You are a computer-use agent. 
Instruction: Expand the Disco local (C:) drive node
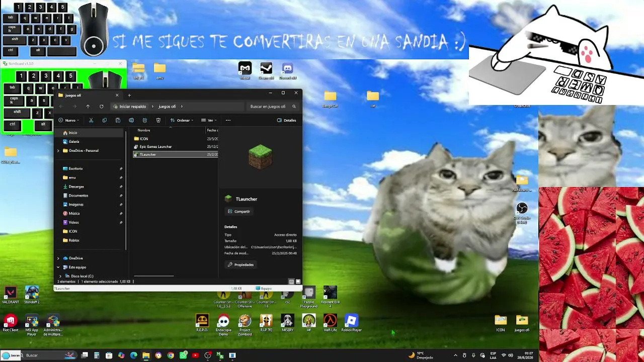click(60, 276)
